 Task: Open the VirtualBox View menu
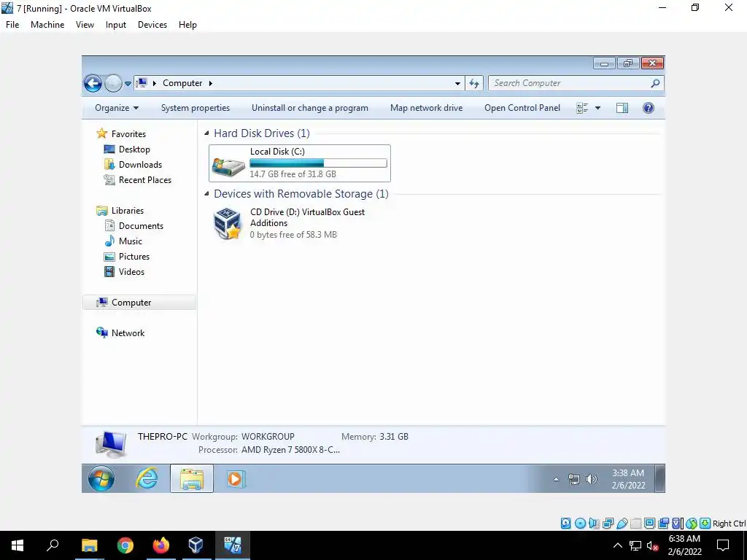pos(85,25)
